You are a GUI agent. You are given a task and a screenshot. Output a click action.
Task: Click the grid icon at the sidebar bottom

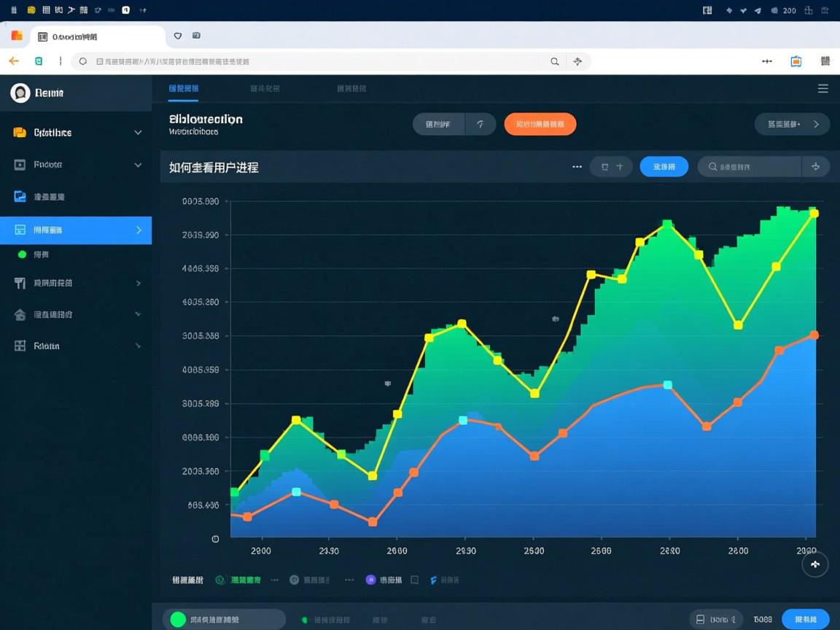pos(20,346)
